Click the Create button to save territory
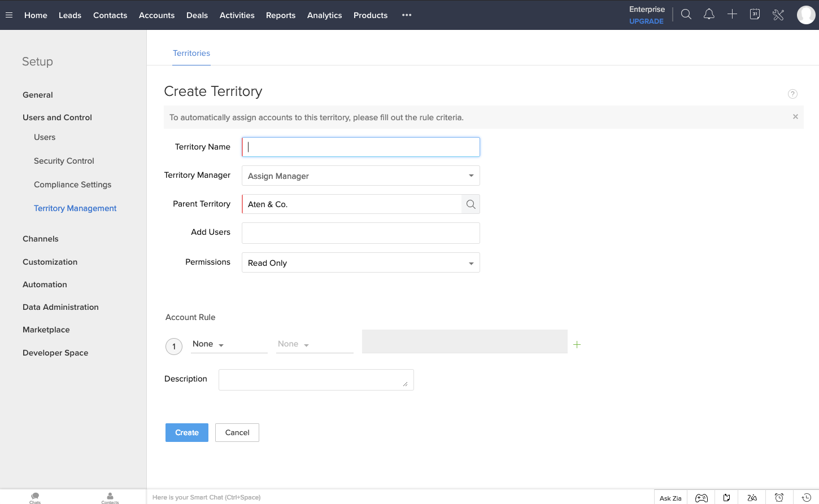This screenshot has height=504, width=819. point(186,432)
